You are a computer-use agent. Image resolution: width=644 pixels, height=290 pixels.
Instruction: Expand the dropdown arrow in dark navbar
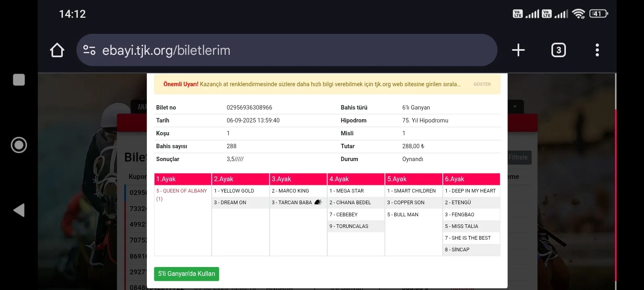[515, 107]
